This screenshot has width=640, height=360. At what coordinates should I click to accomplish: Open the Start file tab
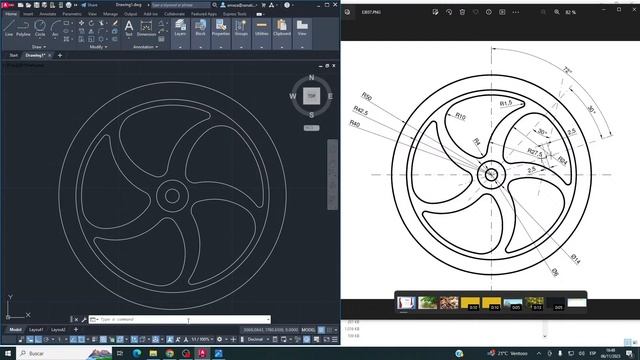tap(13, 55)
